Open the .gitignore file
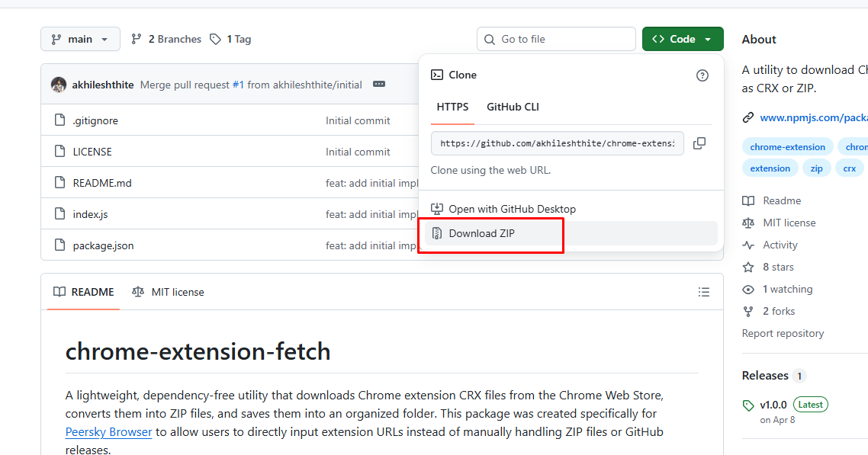This screenshot has width=868, height=455. click(x=95, y=120)
